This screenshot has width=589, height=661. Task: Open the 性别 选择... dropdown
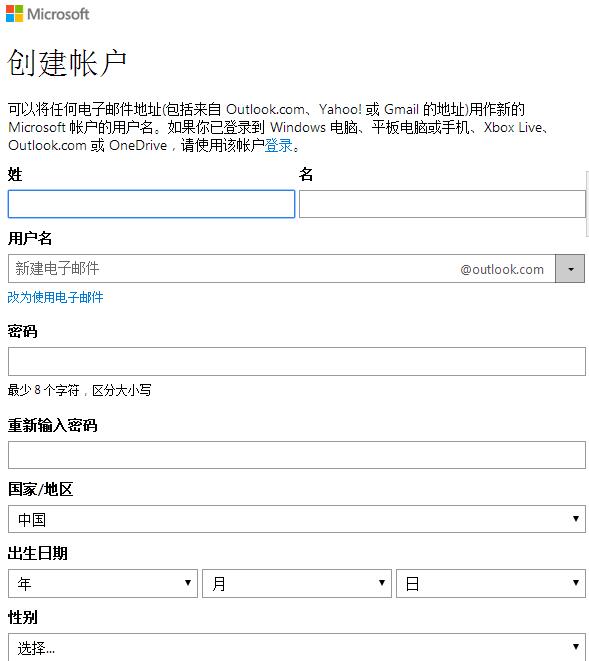[297, 647]
